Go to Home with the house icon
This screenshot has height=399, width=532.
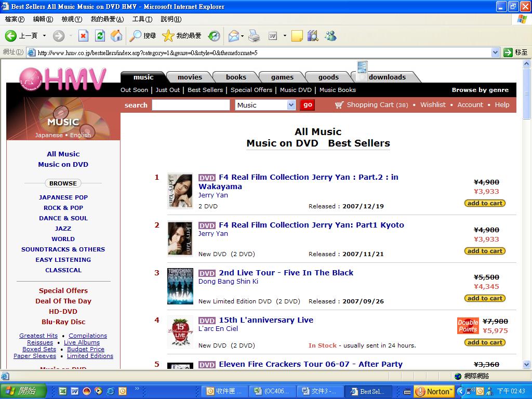(x=116, y=36)
